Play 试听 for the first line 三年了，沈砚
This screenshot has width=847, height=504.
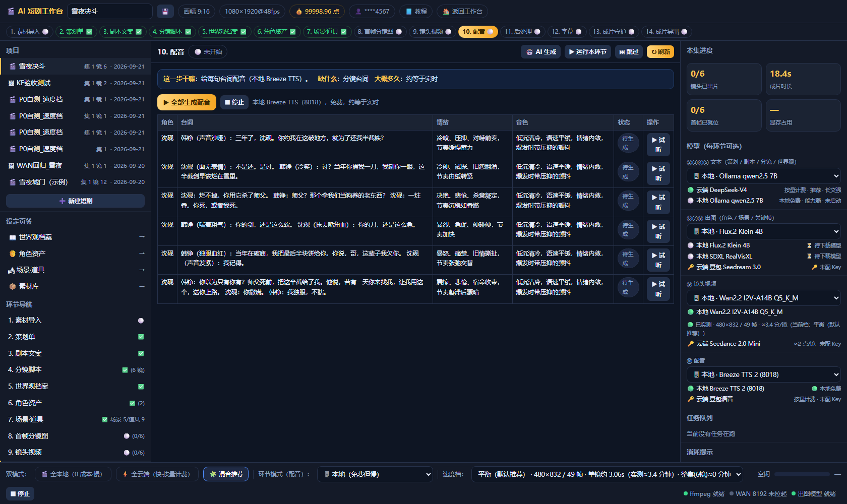[658, 145]
